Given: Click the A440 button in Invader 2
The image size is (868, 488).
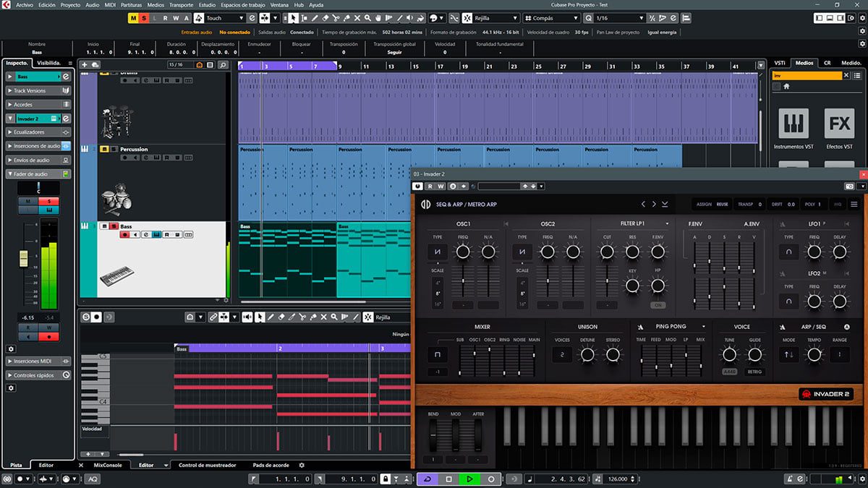Looking at the screenshot, I should click(729, 372).
